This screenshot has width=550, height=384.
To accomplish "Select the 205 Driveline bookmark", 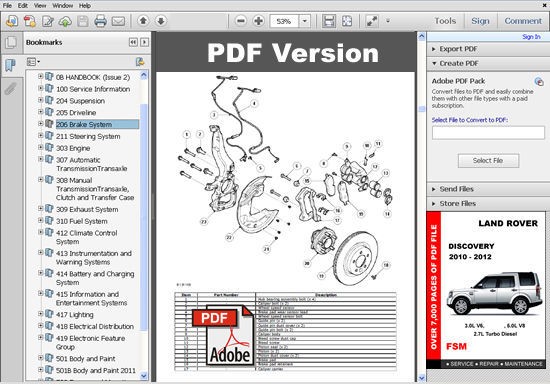I will [x=76, y=113].
